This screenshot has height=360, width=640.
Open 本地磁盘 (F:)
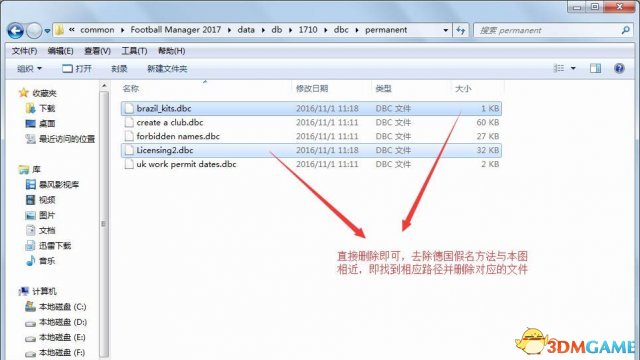(x=55, y=353)
